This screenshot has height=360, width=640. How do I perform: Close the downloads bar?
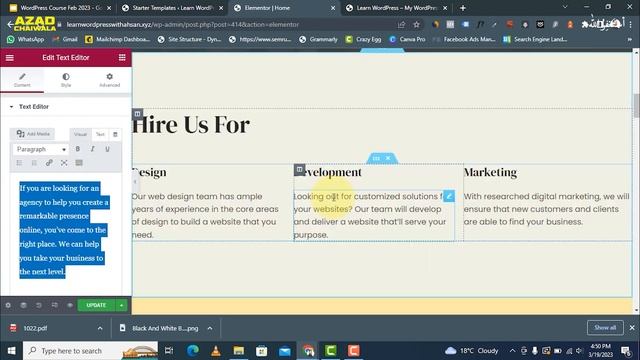(x=632, y=328)
